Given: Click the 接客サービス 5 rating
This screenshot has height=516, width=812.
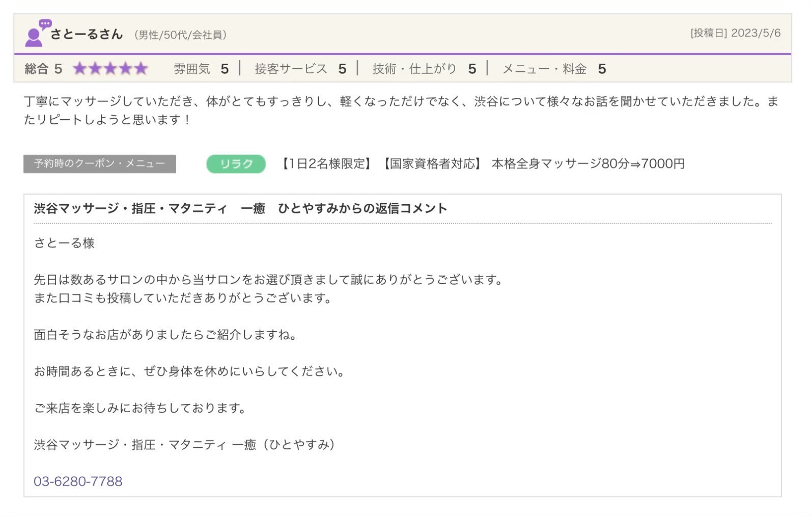Looking at the screenshot, I should tap(300, 69).
